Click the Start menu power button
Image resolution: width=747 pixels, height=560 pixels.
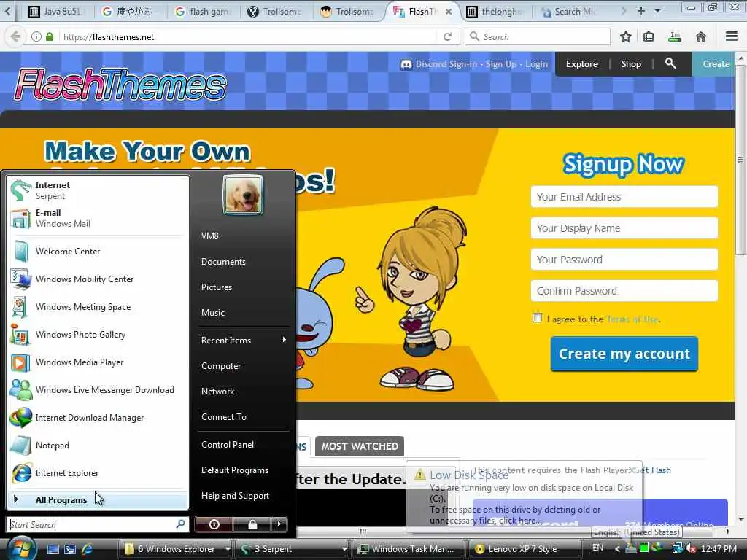tap(214, 524)
